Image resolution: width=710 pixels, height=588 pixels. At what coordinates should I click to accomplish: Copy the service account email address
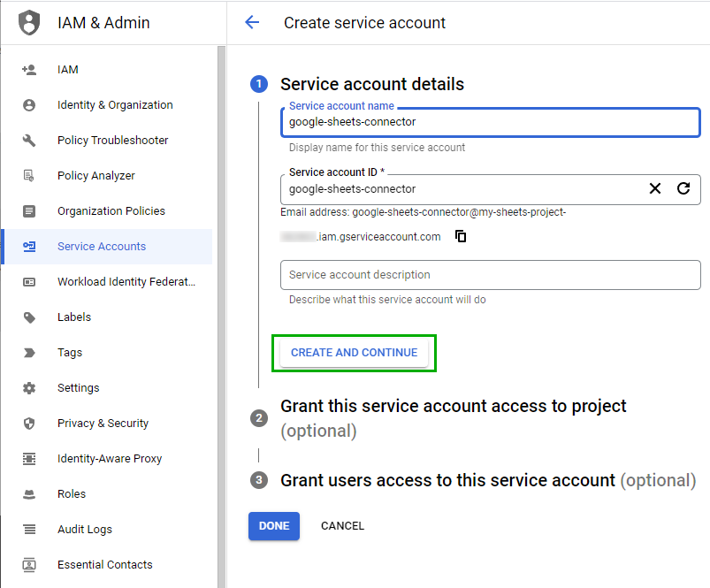[x=461, y=236]
